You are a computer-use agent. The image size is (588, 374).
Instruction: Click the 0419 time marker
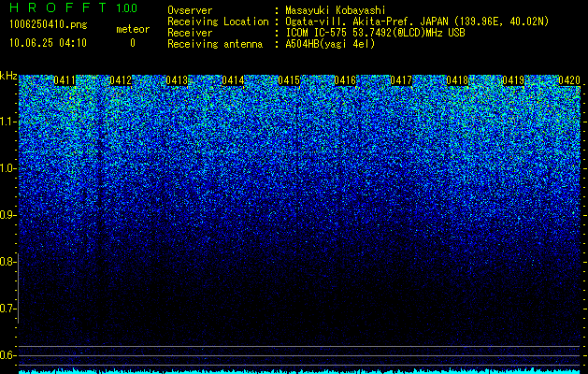[513, 80]
